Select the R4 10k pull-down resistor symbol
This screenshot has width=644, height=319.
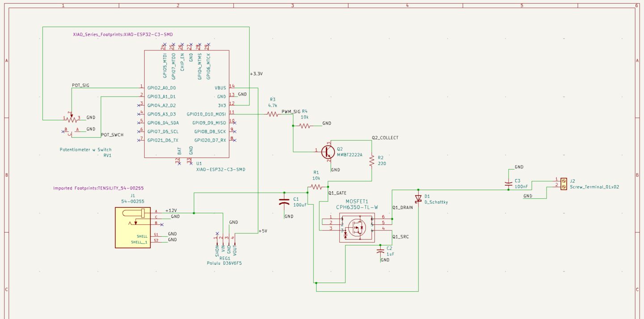pyautogui.click(x=305, y=126)
